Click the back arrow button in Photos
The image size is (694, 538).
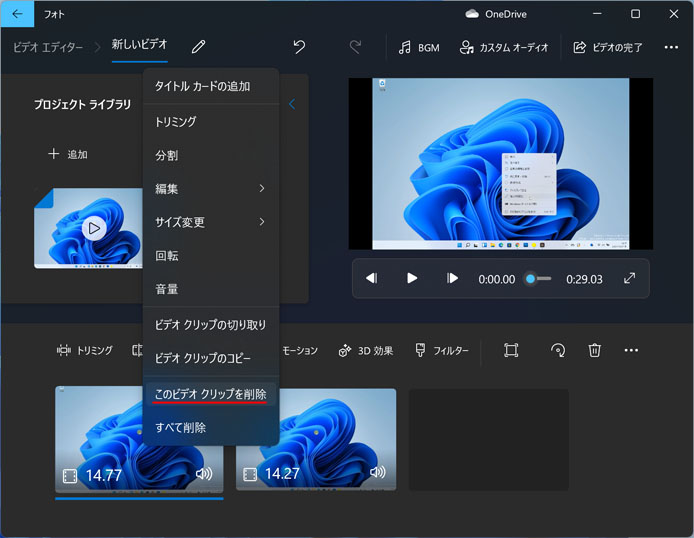tap(17, 14)
